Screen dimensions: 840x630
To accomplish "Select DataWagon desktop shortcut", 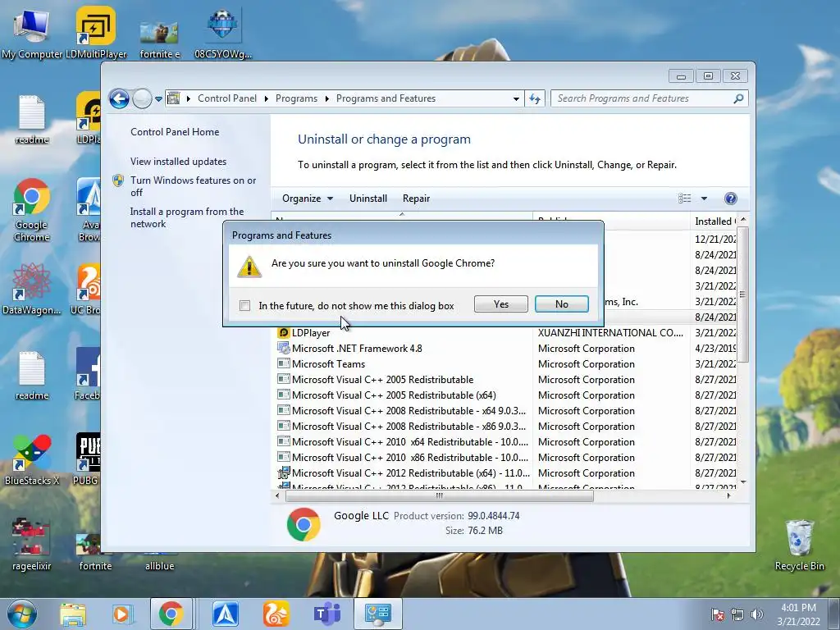I will (x=32, y=290).
